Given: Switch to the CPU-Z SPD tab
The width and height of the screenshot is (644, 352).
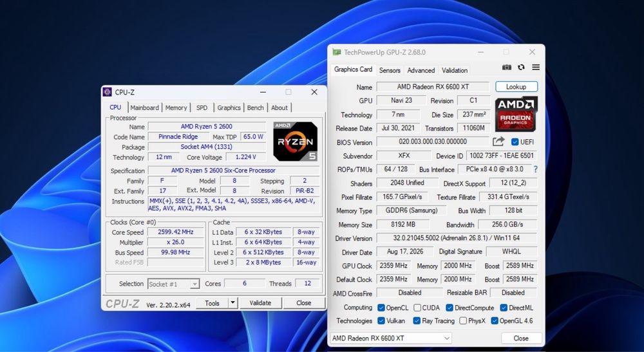Looking at the screenshot, I should pos(202,107).
